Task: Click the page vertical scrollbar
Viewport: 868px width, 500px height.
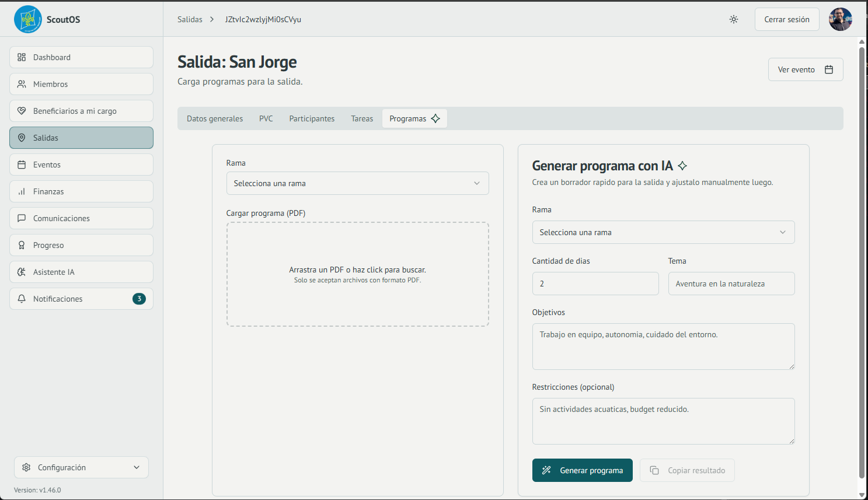Action: (862, 263)
